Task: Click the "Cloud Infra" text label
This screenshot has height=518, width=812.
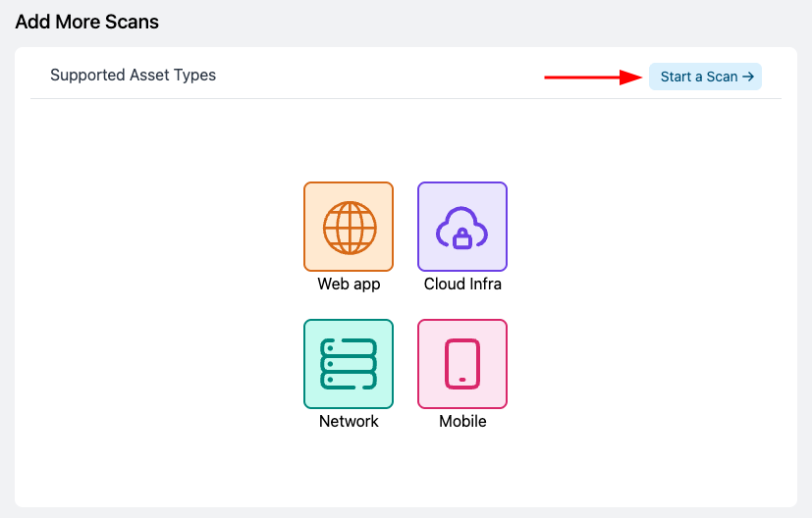Action: [462, 285]
